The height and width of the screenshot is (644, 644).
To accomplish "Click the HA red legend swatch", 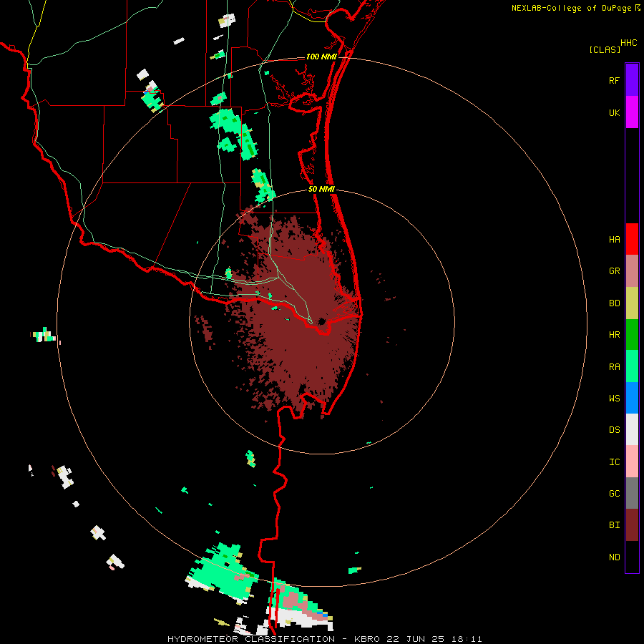I will click(x=632, y=239).
